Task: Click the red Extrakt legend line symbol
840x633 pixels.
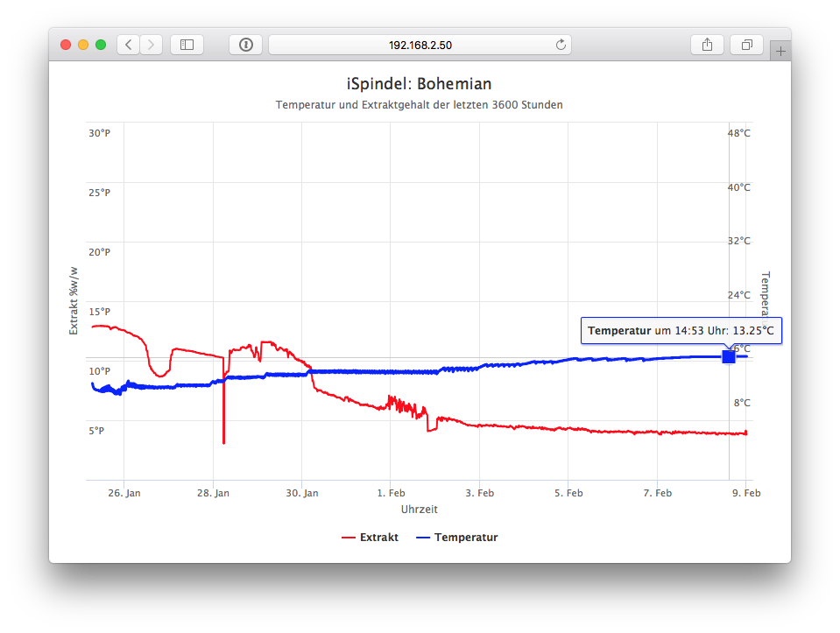Action: coord(348,538)
